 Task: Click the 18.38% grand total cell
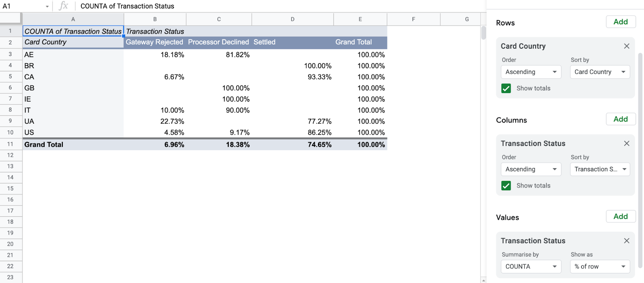tap(219, 144)
